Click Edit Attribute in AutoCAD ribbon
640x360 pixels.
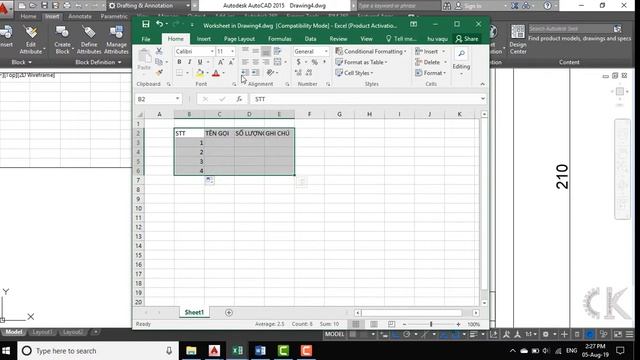click(x=31, y=40)
